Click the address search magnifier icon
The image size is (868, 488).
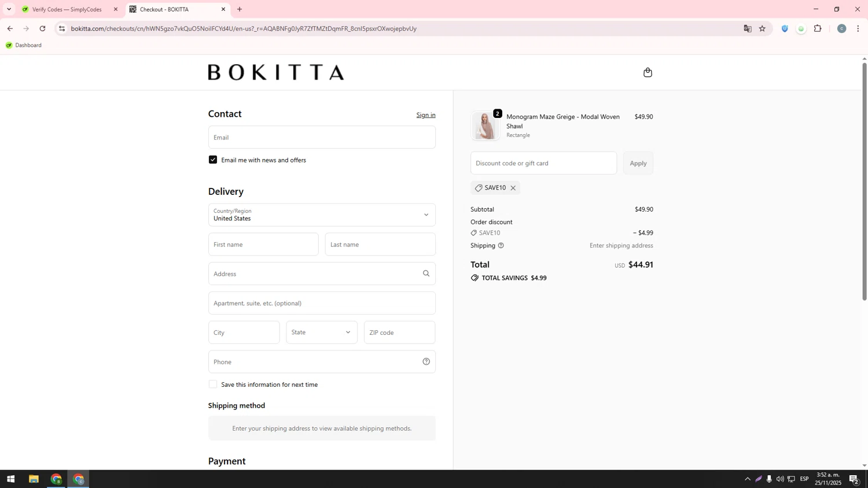tap(426, 273)
